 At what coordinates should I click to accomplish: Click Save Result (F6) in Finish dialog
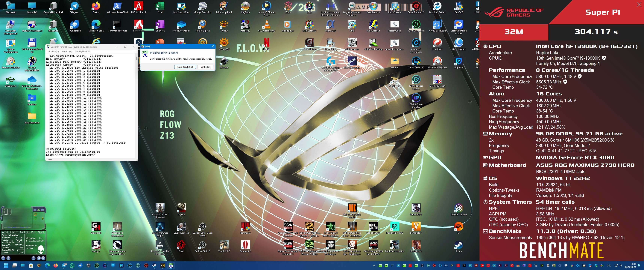point(185,67)
